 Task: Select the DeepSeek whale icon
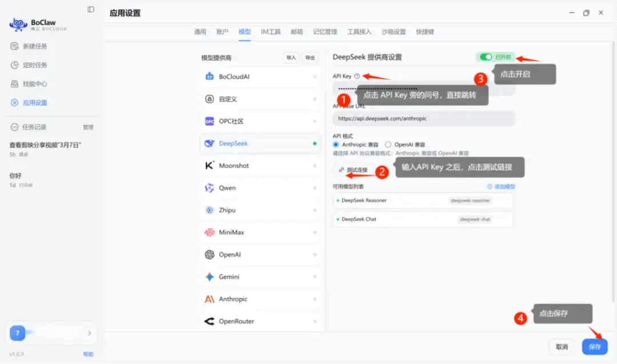pos(209,143)
